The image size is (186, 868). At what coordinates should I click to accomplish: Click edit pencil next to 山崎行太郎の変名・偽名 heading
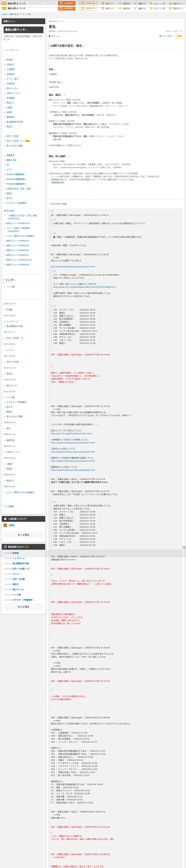84,46
